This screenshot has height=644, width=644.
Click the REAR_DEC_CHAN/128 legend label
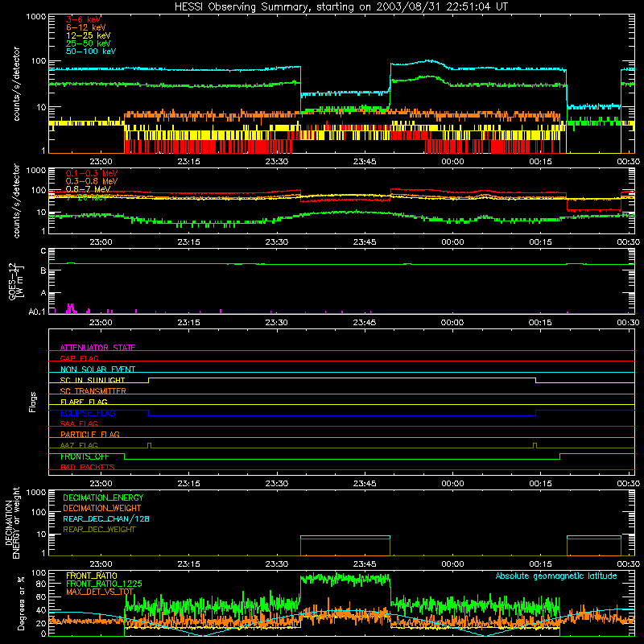106,518
